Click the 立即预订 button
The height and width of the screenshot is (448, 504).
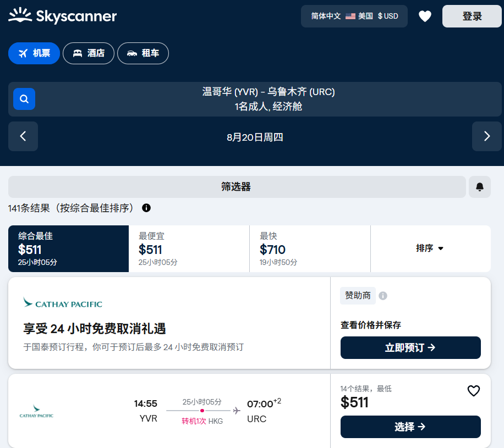point(410,347)
